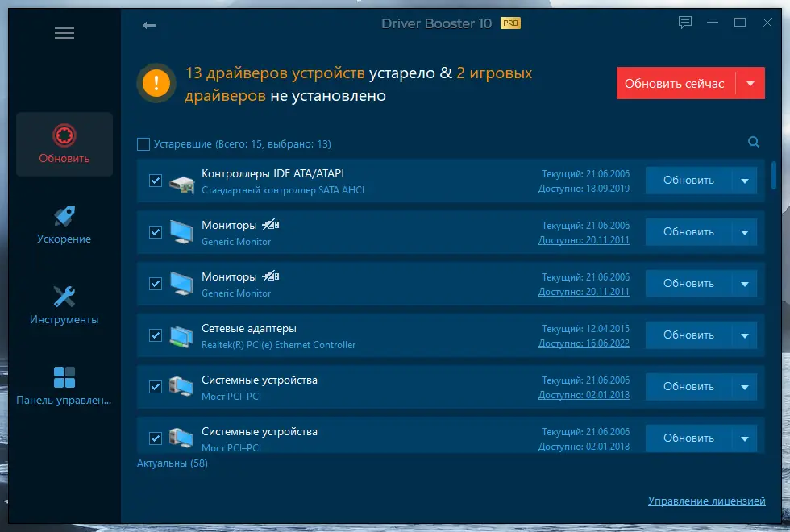Click the Tools wrench icon
Image resolution: width=790 pixels, height=532 pixels.
64,297
